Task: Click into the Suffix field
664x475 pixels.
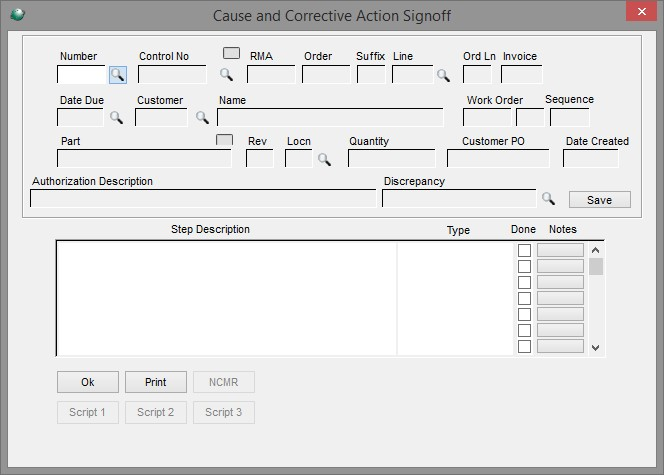Action: (371, 75)
